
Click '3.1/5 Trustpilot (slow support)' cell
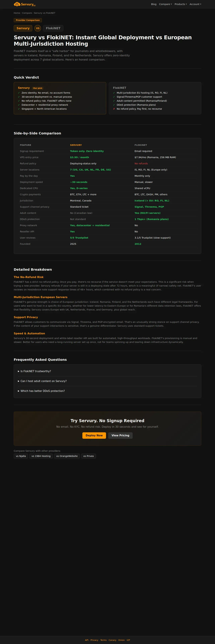[x=153, y=238]
